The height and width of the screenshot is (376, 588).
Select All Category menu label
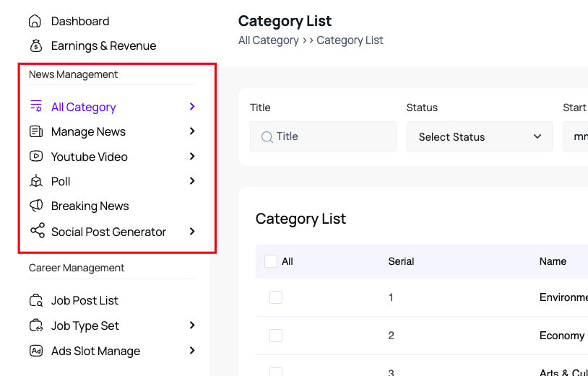[84, 107]
